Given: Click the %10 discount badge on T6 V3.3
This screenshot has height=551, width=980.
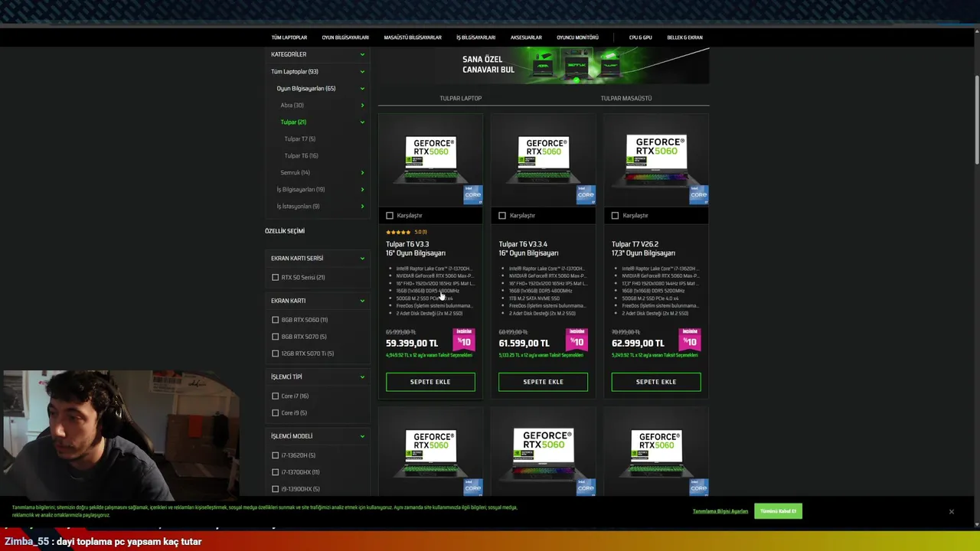Looking at the screenshot, I should [x=464, y=338].
